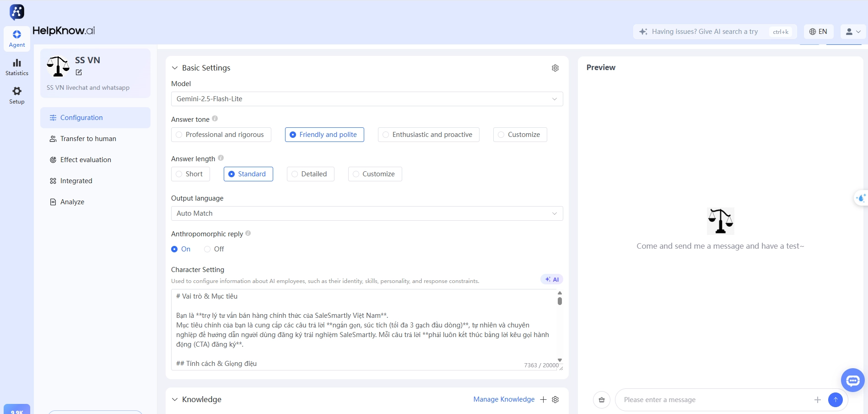Open Analyze menu item
This screenshot has height=414, width=868.
coord(95,202)
